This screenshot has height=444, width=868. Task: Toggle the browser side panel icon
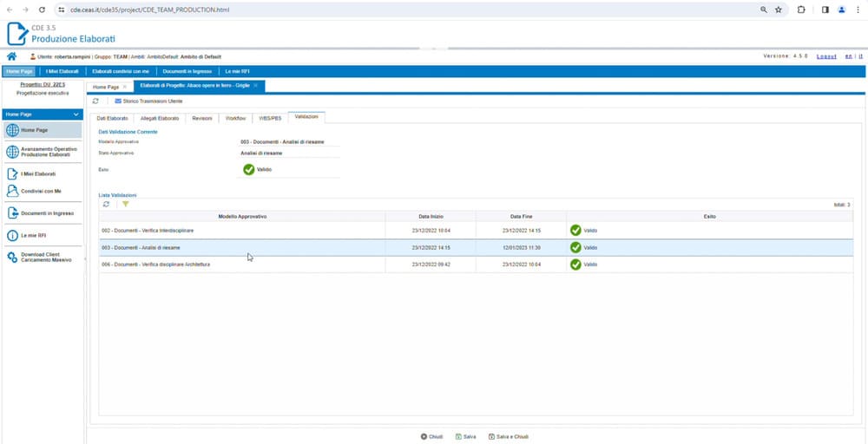pos(825,10)
